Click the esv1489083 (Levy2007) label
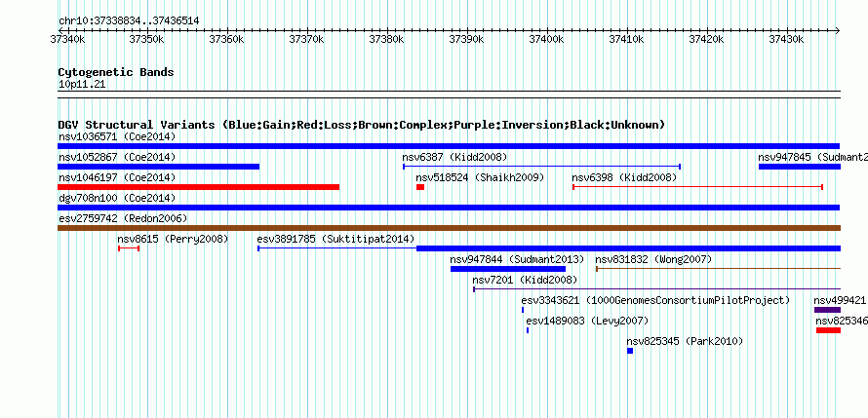The width and height of the screenshot is (868, 418). (587, 321)
